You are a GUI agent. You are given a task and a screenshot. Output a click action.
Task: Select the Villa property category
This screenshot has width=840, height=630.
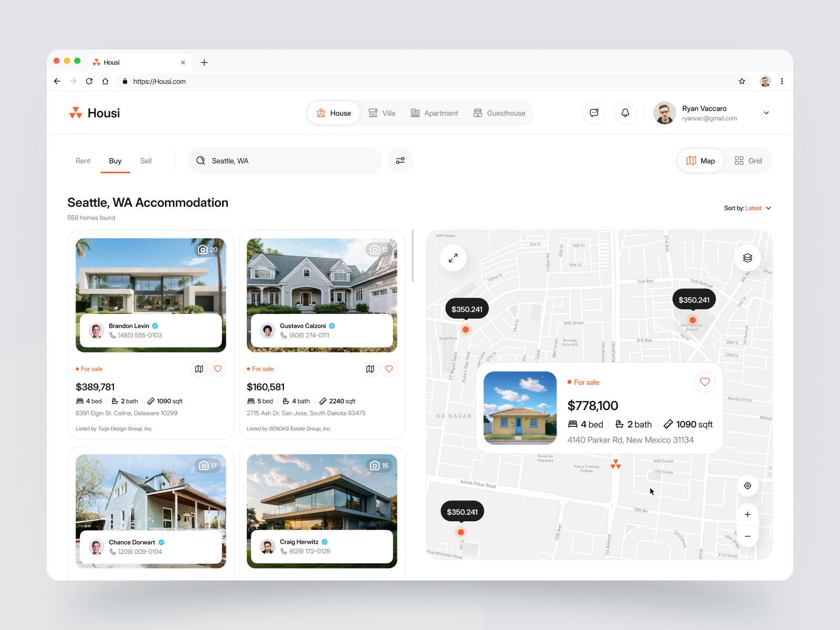pos(382,113)
